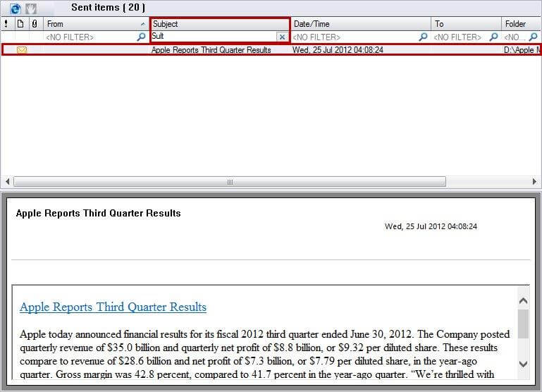Image resolution: width=542 pixels, height=392 pixels.
Task: Click the preview pane scroll up arrow
Action: tap(524, 301)
